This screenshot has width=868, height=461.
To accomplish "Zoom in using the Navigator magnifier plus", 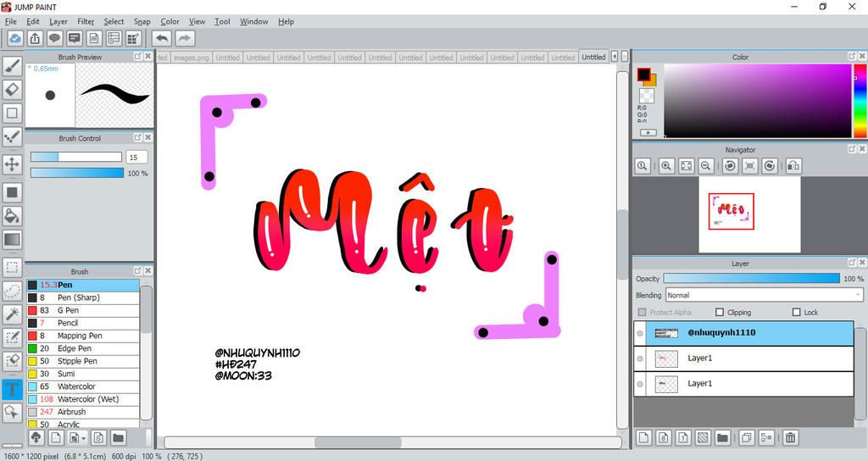I will pos(666,165).
